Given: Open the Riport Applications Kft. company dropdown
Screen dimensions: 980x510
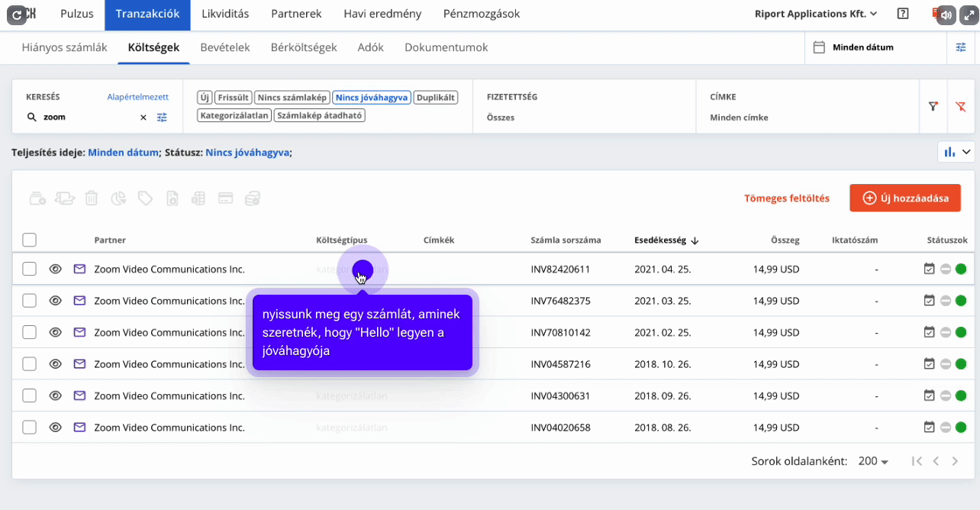Looking at the screenshot, I should tap(816, 14).
